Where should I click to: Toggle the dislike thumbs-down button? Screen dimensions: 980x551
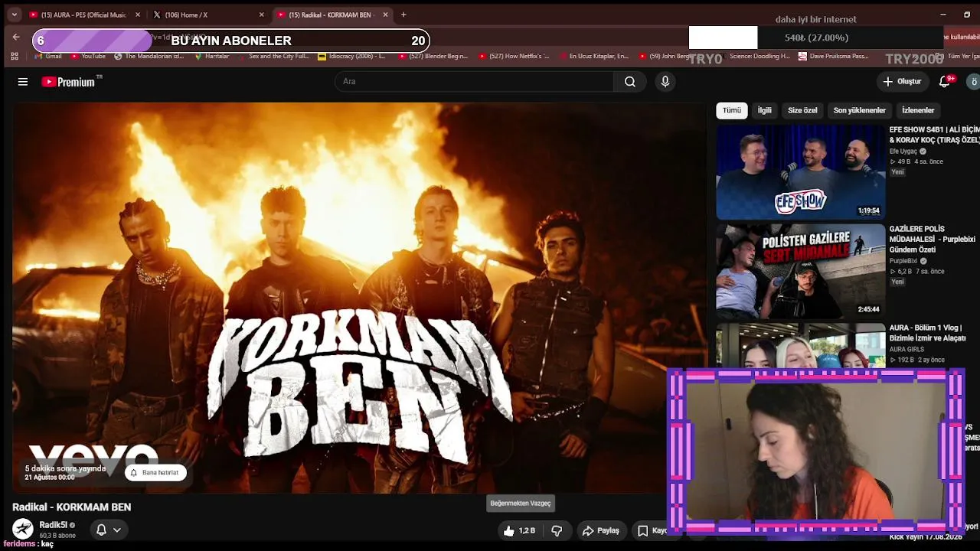[557, 530]
